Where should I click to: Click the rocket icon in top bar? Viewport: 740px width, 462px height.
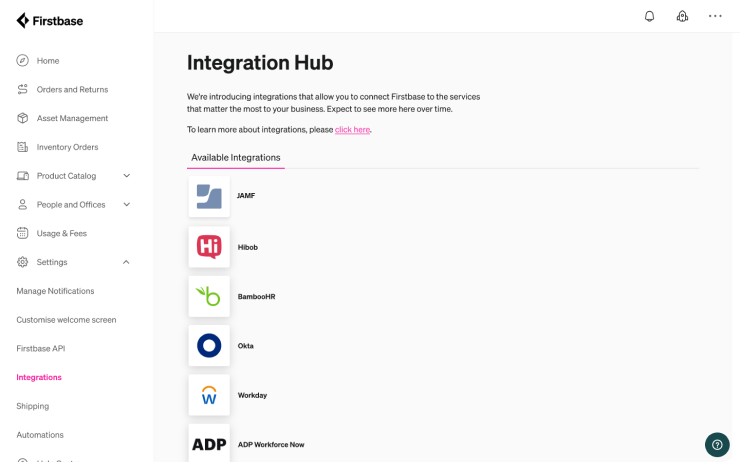(682, 17)
